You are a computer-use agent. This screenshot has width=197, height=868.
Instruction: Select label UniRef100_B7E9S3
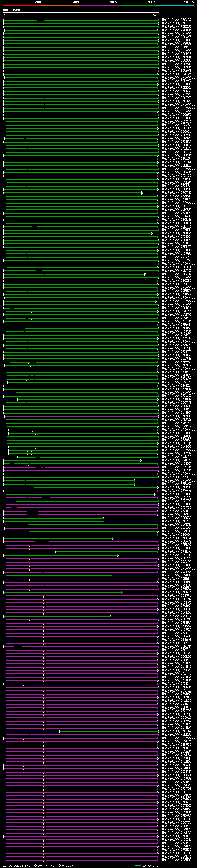177,362
